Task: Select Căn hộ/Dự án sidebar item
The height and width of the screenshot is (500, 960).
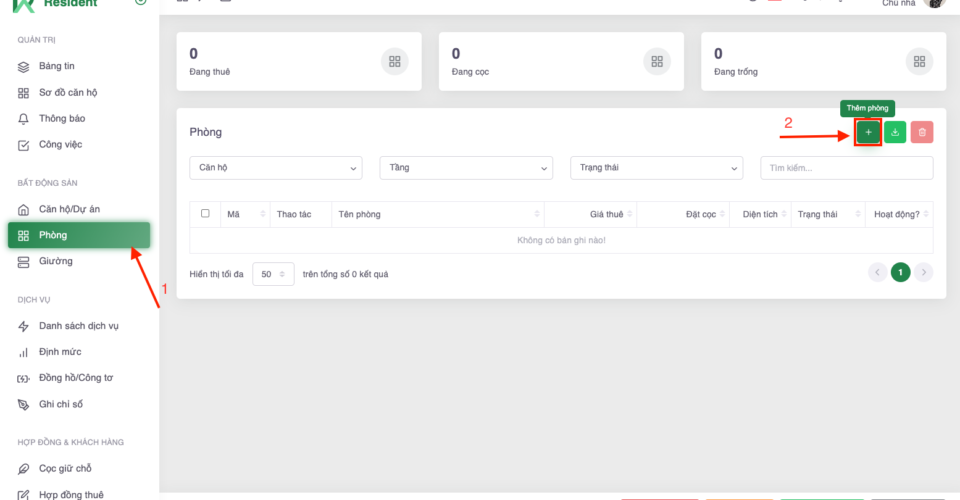Action: click(x=69, y=209)
